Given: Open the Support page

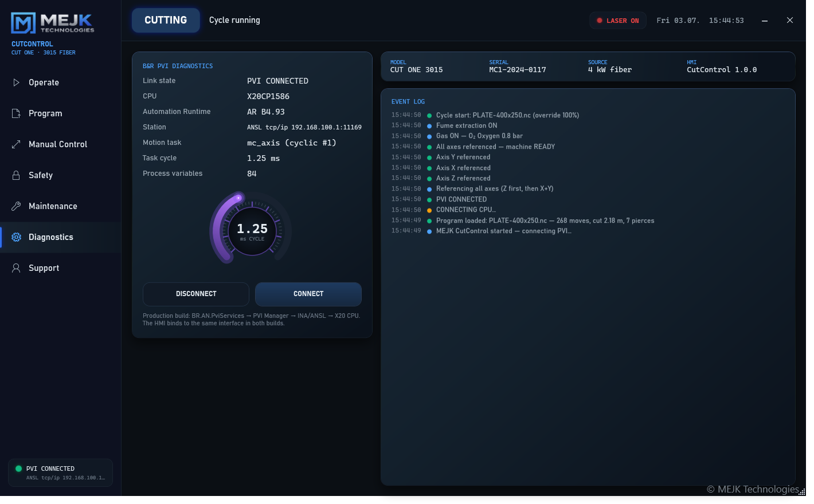Looking at the screenshot, I should click(x=61, y=268).
